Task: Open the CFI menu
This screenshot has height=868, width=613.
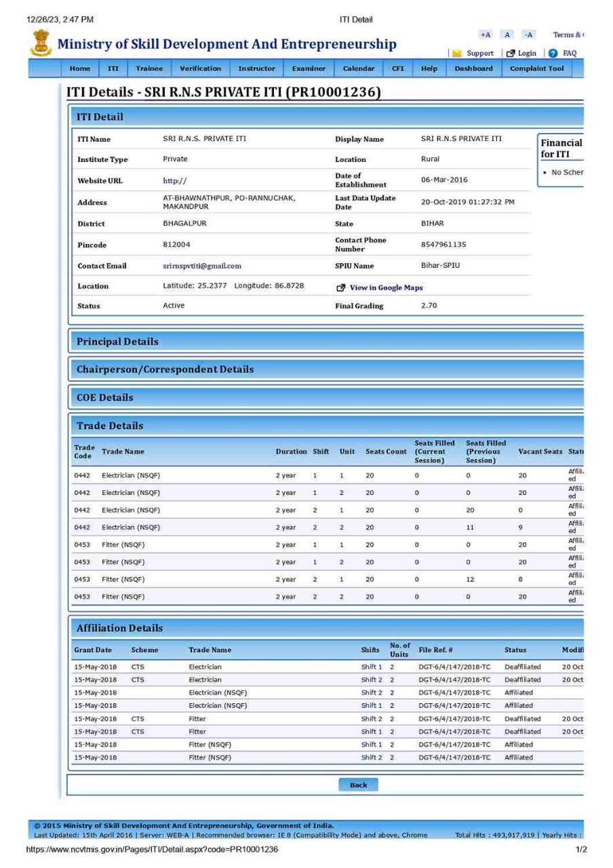Action: (397, 68)
